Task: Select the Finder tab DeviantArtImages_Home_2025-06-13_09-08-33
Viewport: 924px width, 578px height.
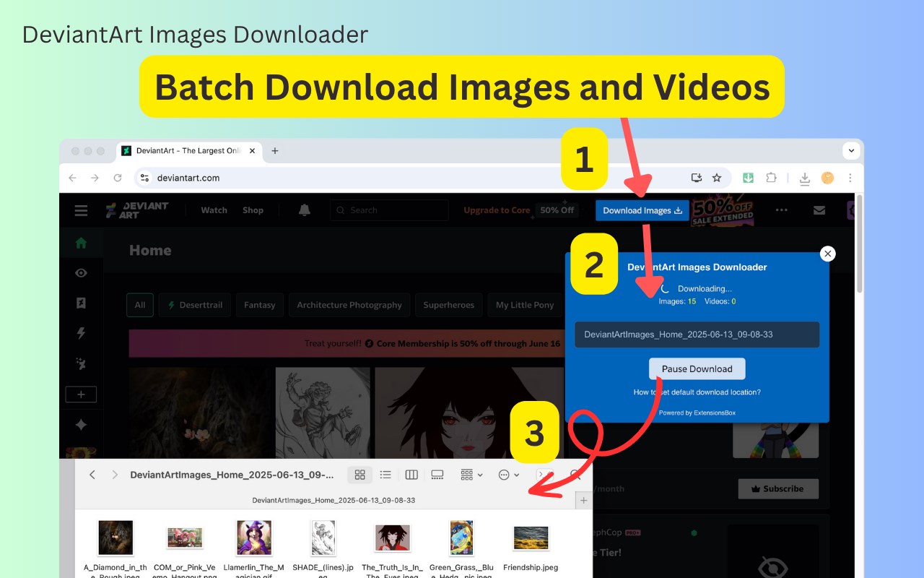Action: (334, 500)
